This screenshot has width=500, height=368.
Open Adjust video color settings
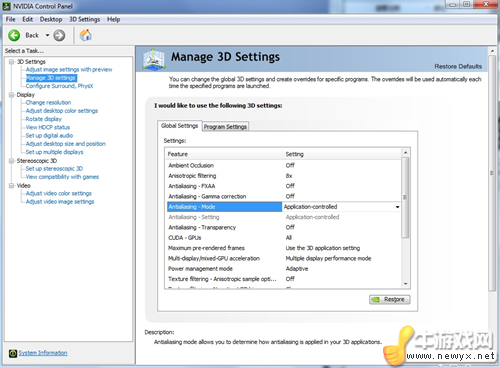click(x=58, y=193)
